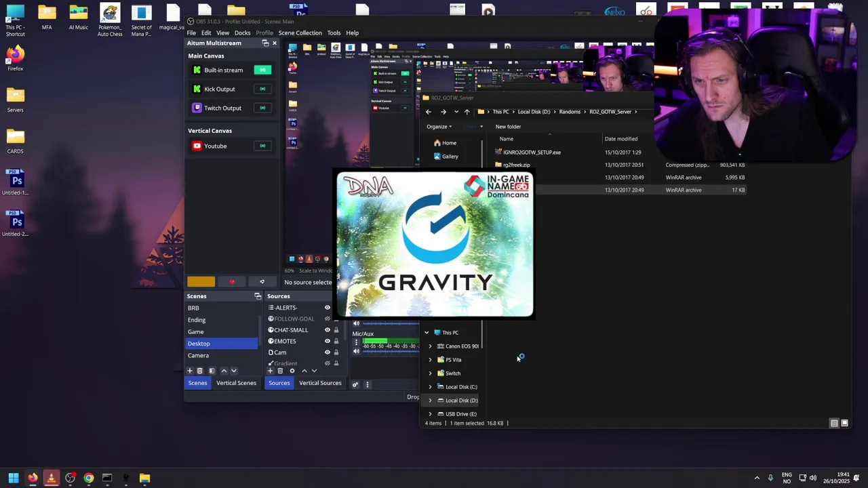Click the Mic/Aux speaker mute icon
Viewport: 868px width, 488px height.
click(357, 351)
